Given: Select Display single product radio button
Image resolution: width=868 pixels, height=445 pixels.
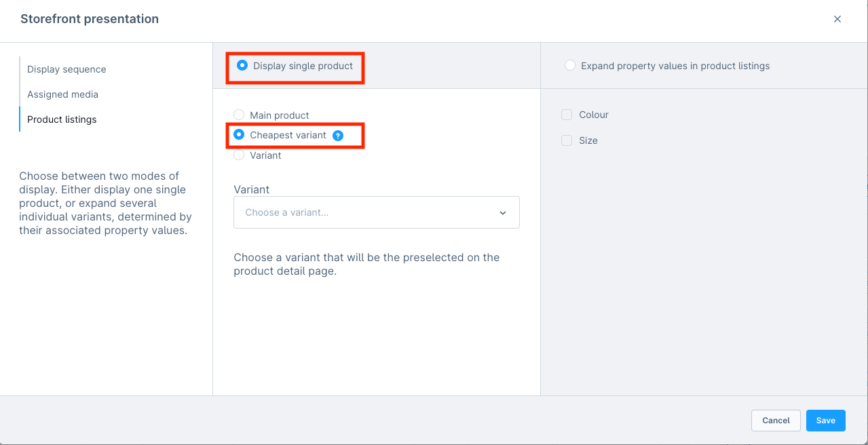Looking at the screenshot, I should (242, 66).
